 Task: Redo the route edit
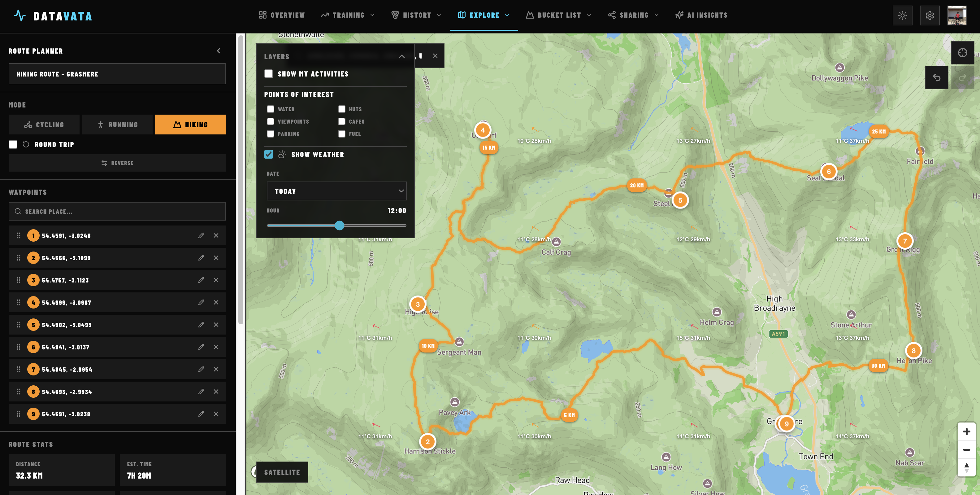[962, 78]
